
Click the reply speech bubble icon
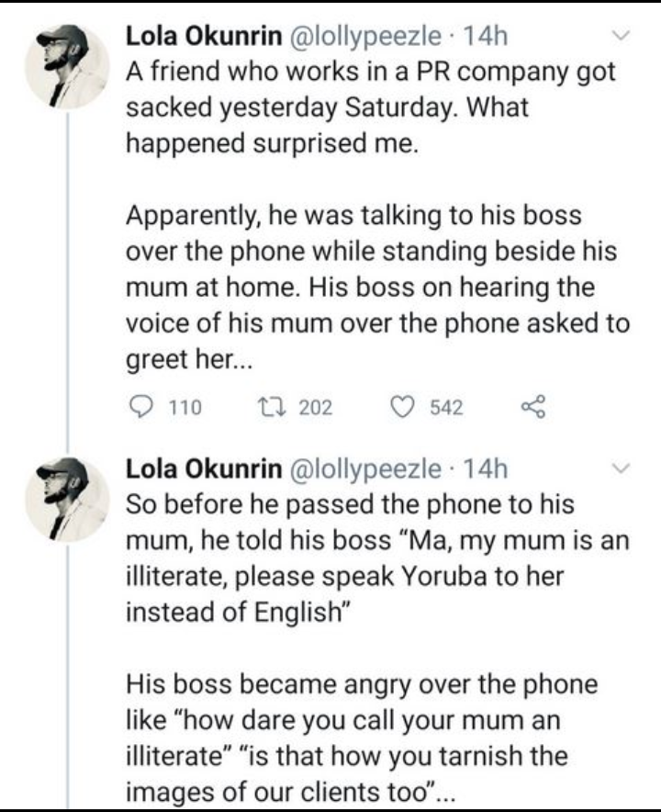pyautogui.click(x=139, y=406)
